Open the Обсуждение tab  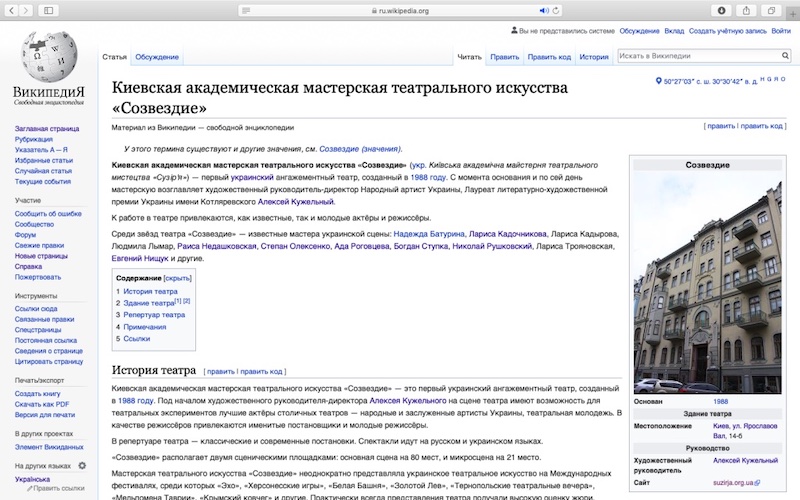click(x=157, y=57)
